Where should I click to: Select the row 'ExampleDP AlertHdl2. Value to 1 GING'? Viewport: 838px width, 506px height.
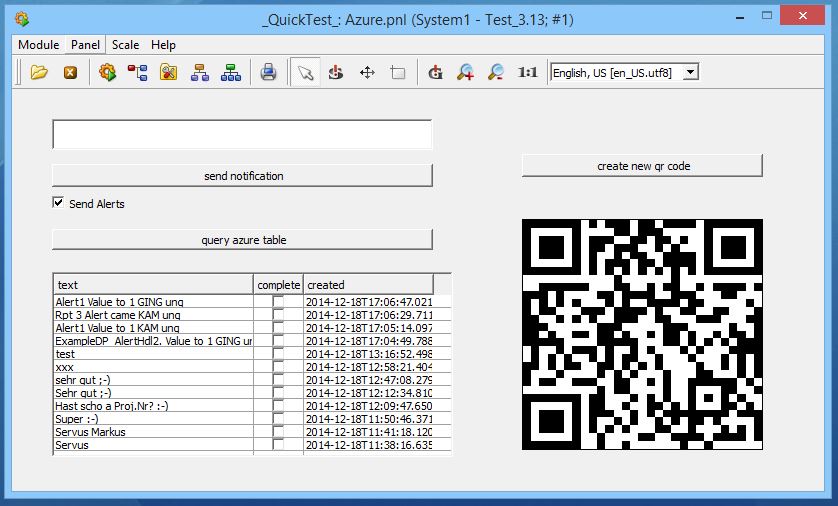[x=153, y=341]
